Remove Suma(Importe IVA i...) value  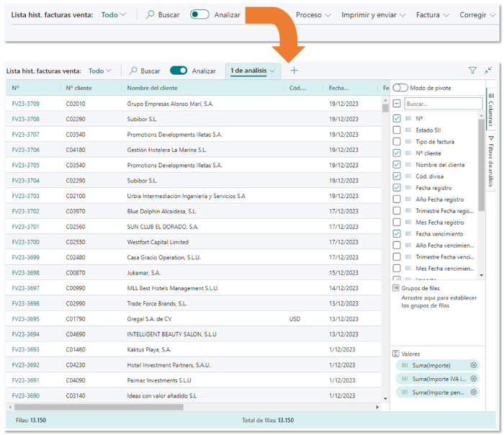[474, 379]
